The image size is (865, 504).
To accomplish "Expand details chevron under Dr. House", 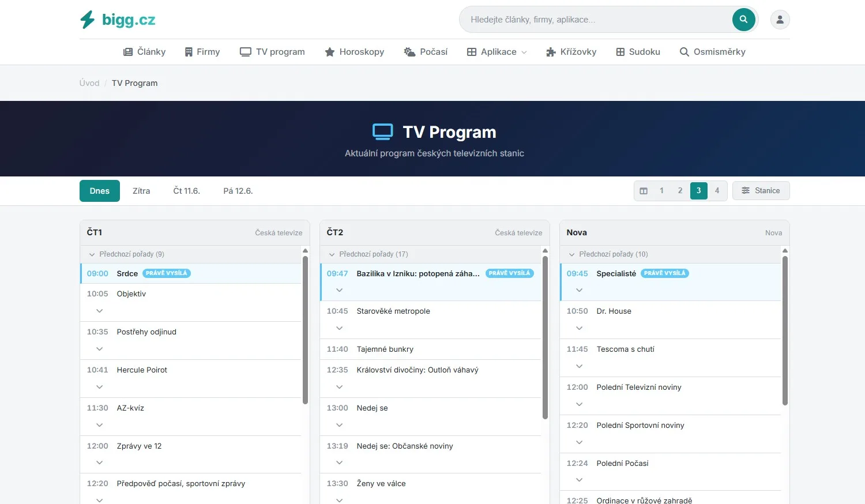I will tap(580, 328).
